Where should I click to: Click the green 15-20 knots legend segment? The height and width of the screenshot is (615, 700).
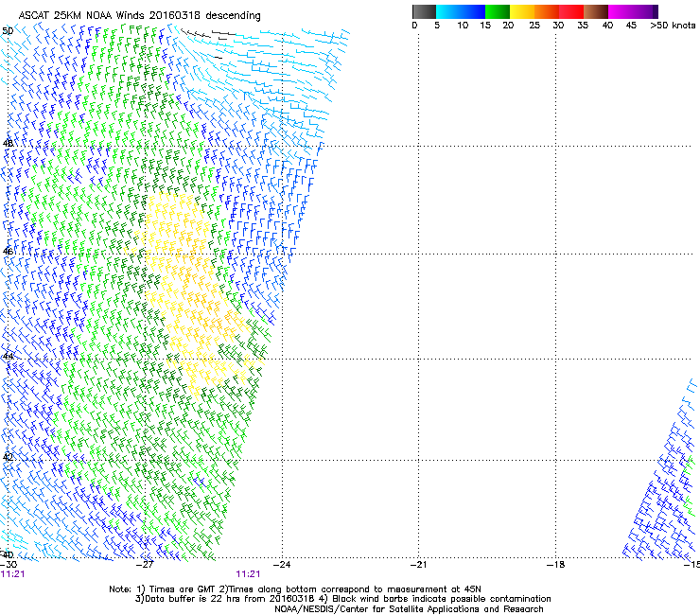click(498, 11)
